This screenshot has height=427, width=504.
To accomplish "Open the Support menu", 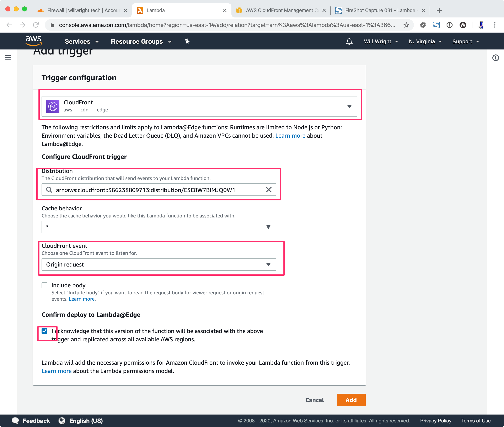I will pos(466,41).
